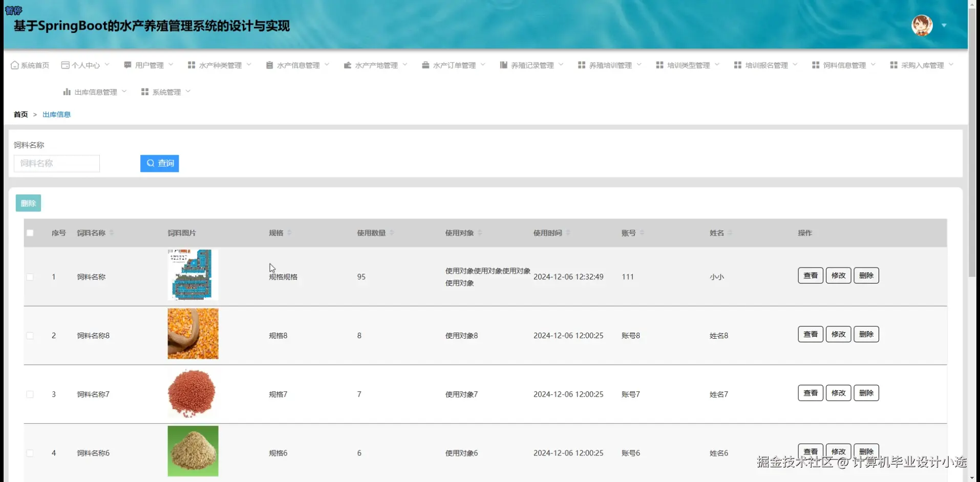This screenshot has width=980, height=482.
Task: Click 查看 for the 饲料名称 row numbered 1
Action: tap(811, 275)
